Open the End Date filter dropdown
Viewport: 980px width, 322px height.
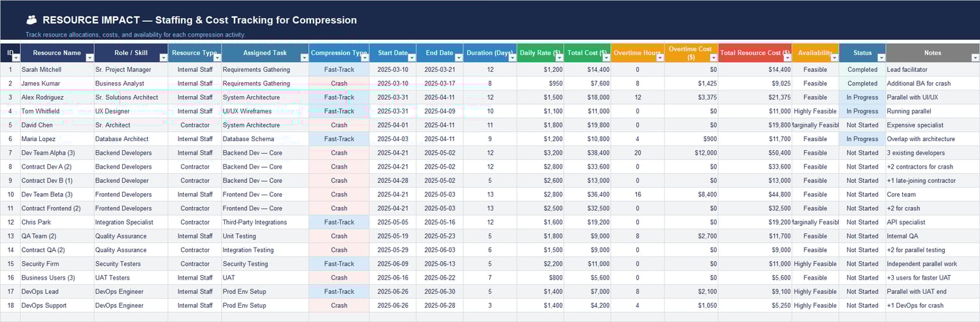459,57
